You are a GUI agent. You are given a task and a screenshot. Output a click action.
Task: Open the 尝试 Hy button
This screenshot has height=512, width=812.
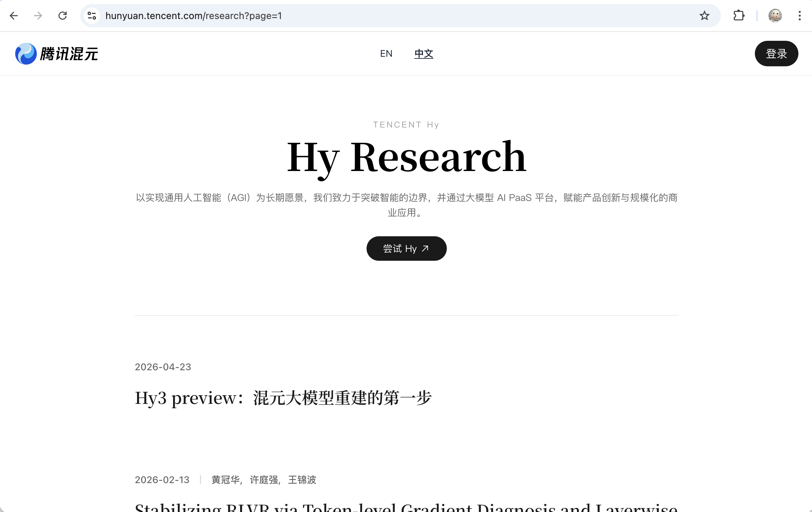407,249
